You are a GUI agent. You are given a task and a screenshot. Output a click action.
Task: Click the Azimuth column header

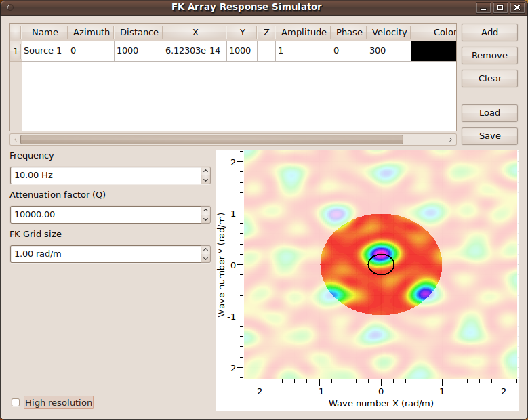pos(91,33)
